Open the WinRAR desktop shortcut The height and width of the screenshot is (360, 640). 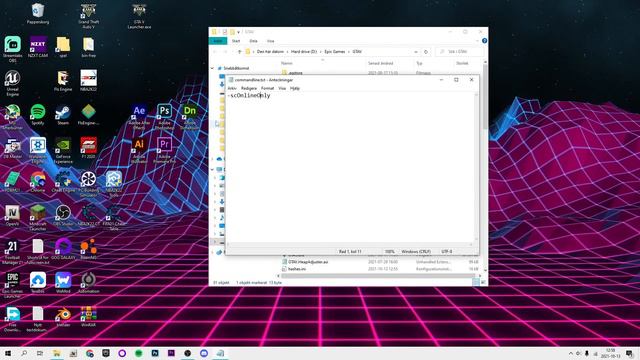(89, 317)
